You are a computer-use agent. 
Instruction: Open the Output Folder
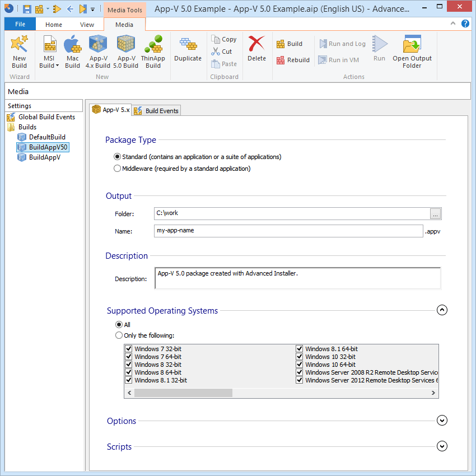click(412, 52)
